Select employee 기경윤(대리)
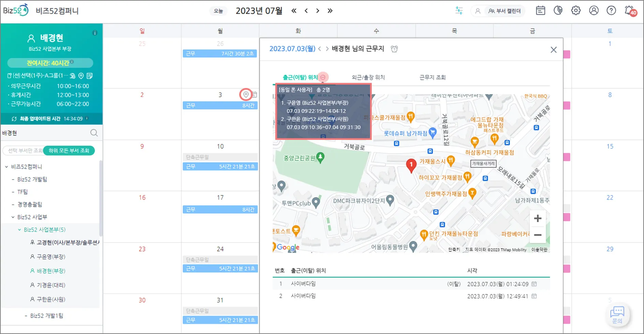 click(48, 285)
